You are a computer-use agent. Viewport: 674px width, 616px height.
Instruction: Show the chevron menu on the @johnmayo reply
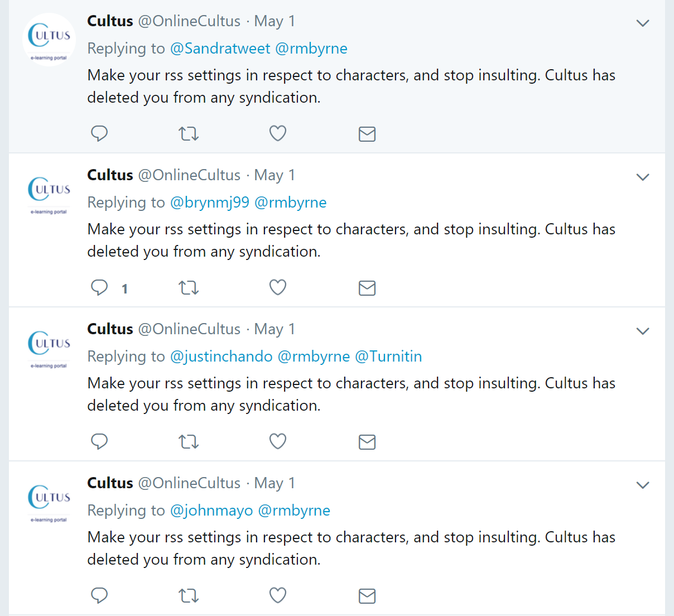coord(643,485)
